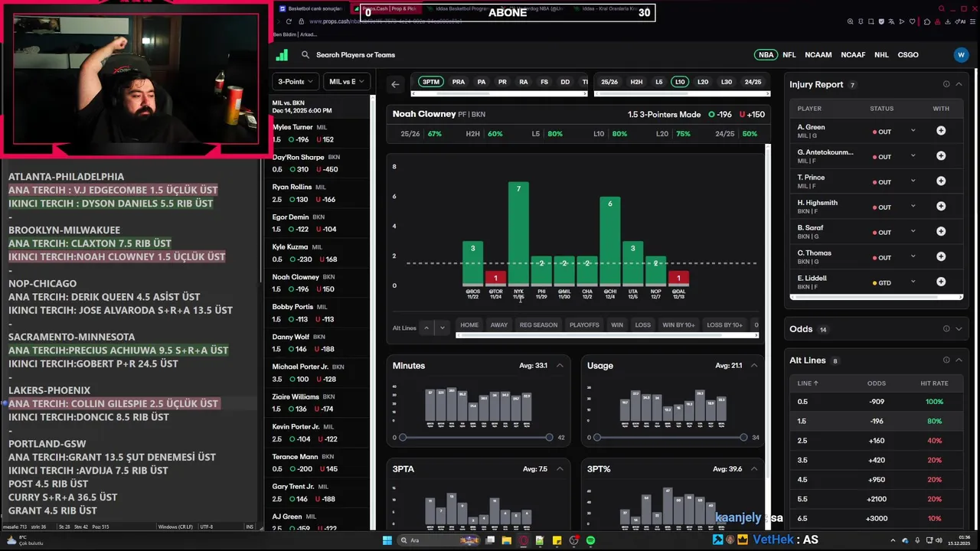Select the L10 range pill

click(679, 82)
